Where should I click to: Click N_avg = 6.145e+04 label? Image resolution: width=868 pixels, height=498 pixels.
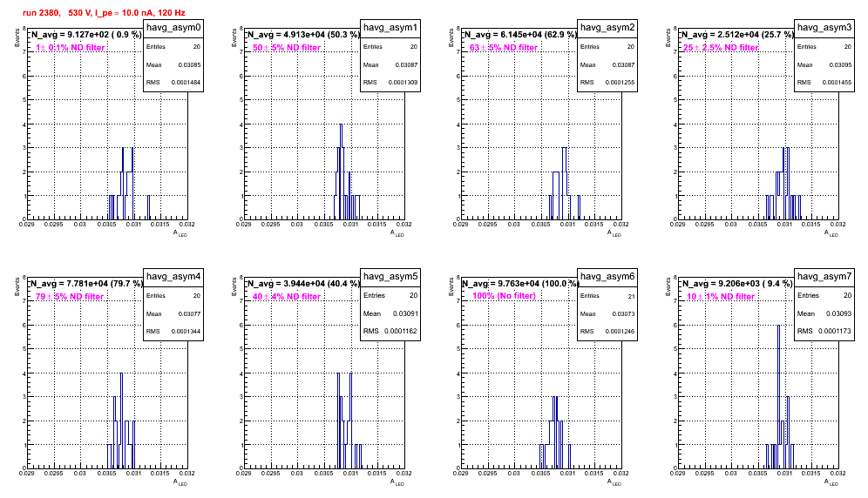pos(520,34)
